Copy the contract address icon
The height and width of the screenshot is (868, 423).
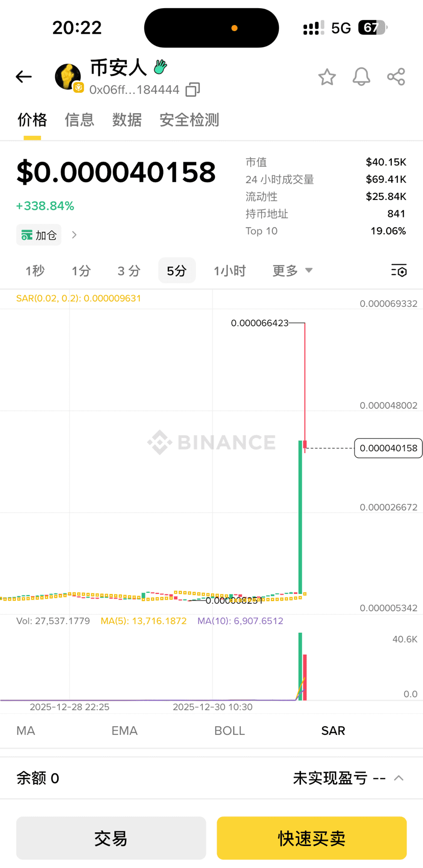coord(193,89)
